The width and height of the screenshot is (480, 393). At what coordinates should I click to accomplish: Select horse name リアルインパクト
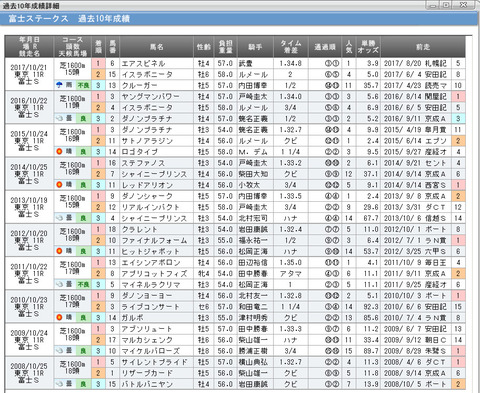point(151,207)
